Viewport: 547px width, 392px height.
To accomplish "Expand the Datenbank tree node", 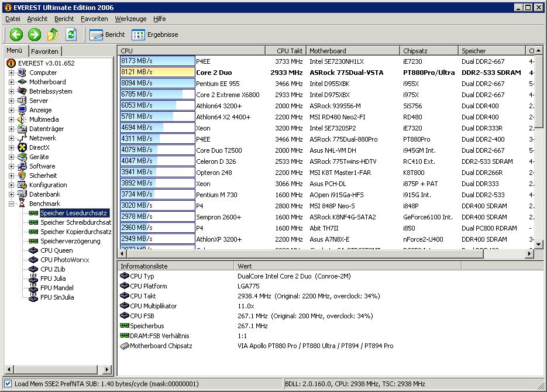I will point(11,194).
